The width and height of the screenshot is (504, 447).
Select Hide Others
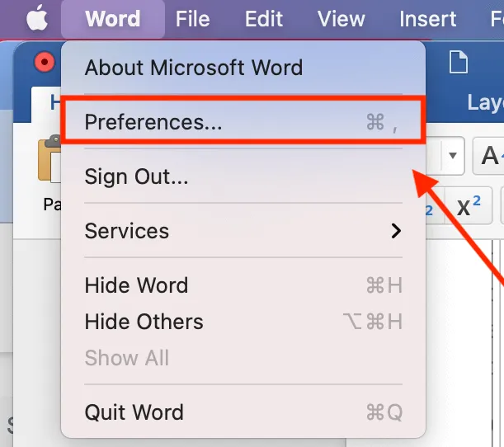click(243, 322)
